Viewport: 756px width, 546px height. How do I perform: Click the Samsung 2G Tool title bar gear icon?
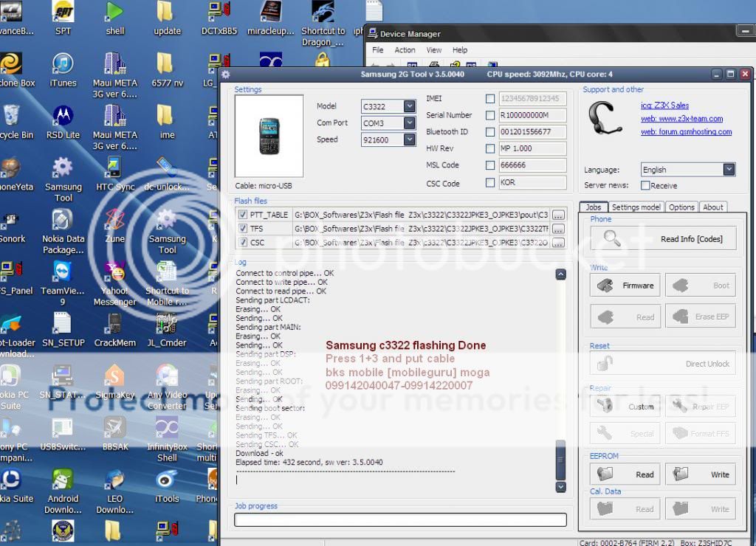[226, 75]
